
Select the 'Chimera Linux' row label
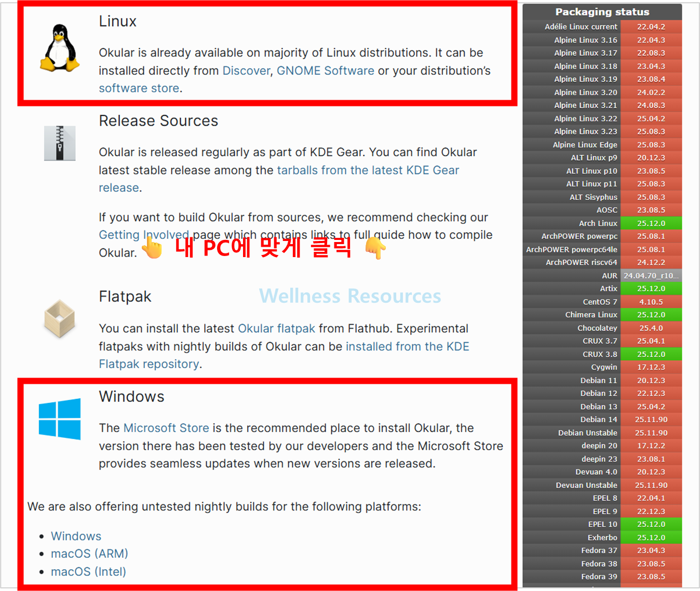(x=591, y=315)
